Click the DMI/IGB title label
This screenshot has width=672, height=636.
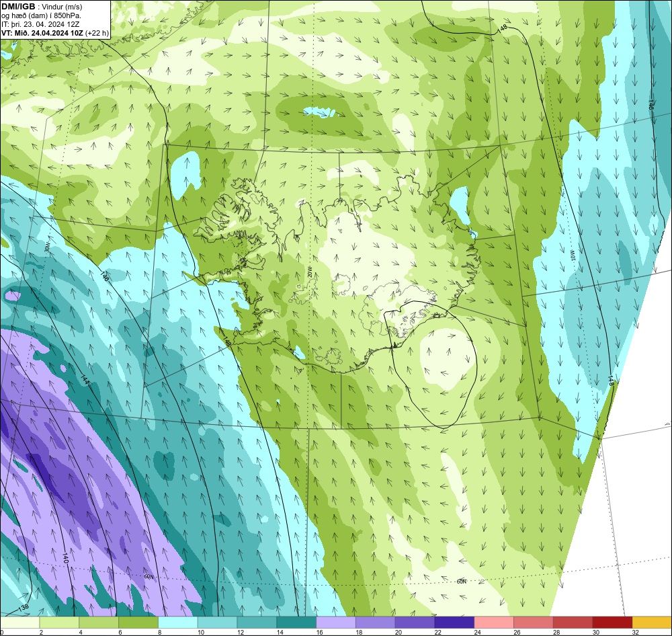(x=18, y=7)
